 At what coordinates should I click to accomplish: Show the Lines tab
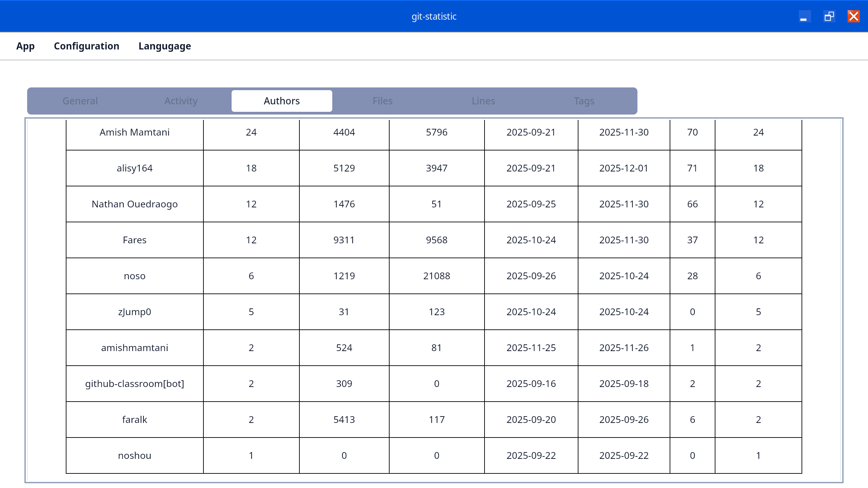[483, 101]
